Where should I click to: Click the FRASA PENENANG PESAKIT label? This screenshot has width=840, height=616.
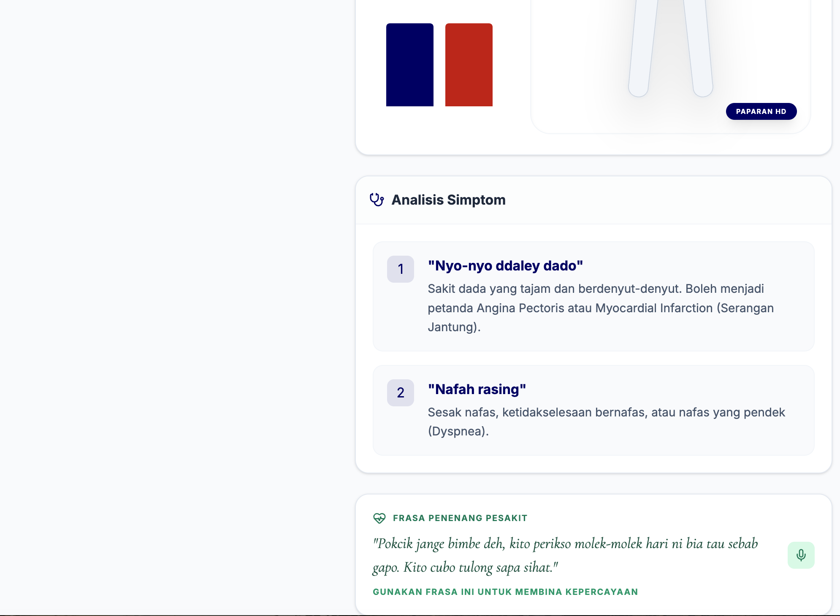coord(460,518)
